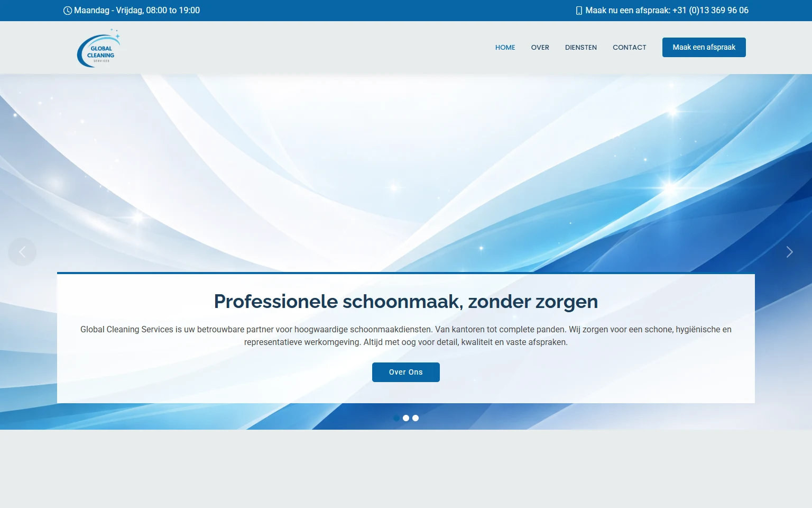
Task: Click the Global Cleaning Services logo
Action: [x=98, y=48]
